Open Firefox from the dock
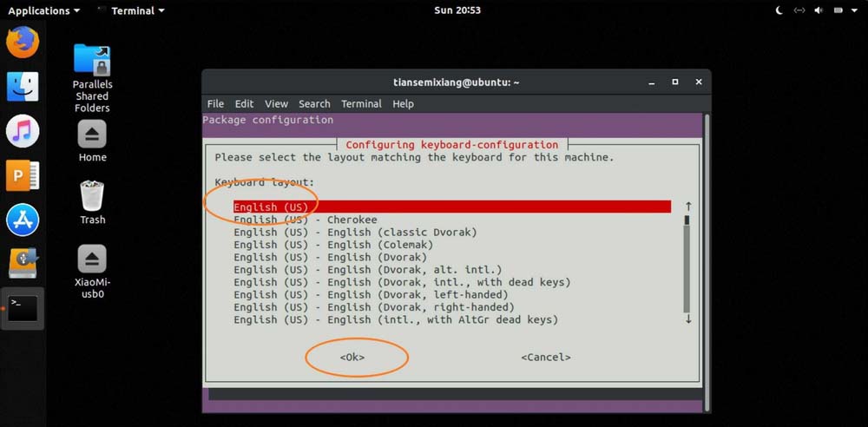Screen dimensions: 868x427 pyautogui.click(x=23, y=42)
